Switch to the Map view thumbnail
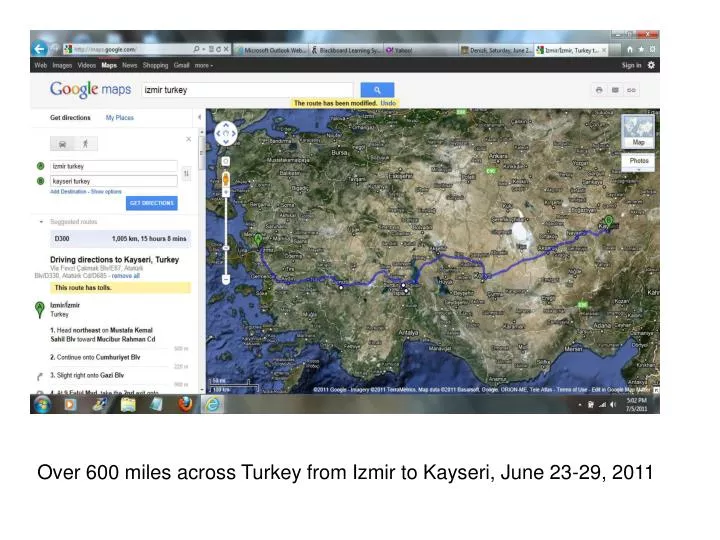The width and height of the screenshot is (720, 540). tap(638, 132)
